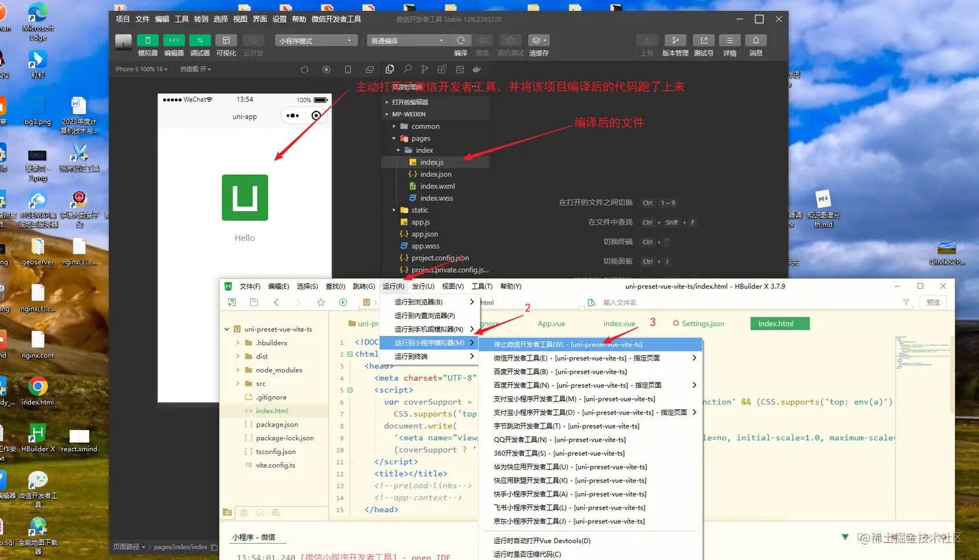This screenshot has height=560, width=979.
Task: Open the iPhone 5 100% device dropdown
Action: (141, 69)
